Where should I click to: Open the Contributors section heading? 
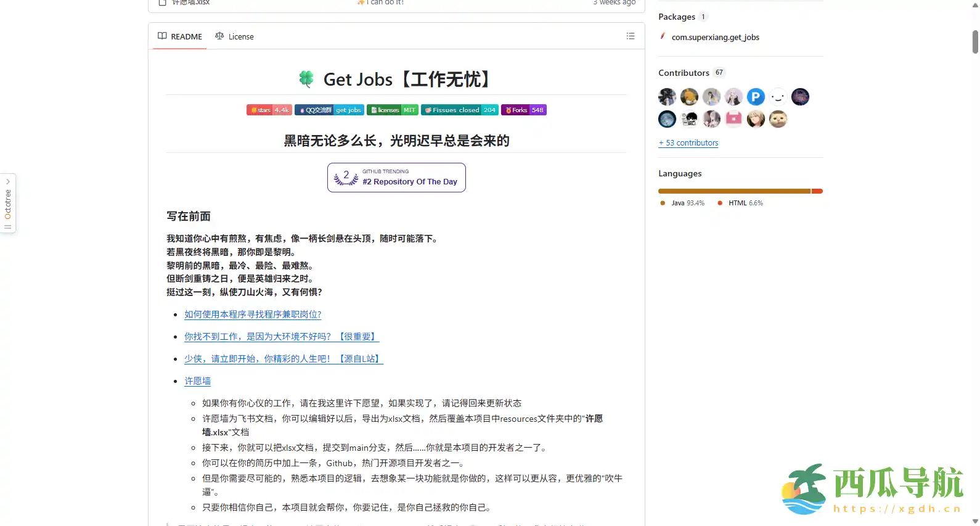[x=684, y=73]
